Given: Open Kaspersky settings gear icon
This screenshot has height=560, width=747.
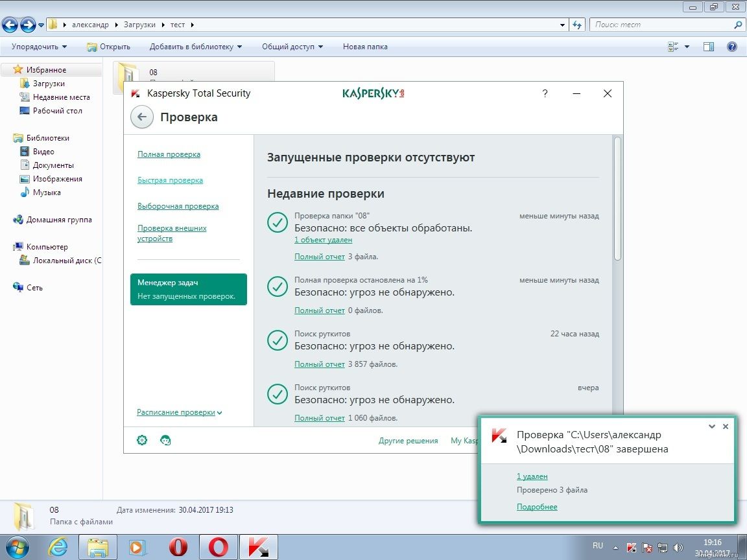Looking at the screenshot, I should pos(142,440).
